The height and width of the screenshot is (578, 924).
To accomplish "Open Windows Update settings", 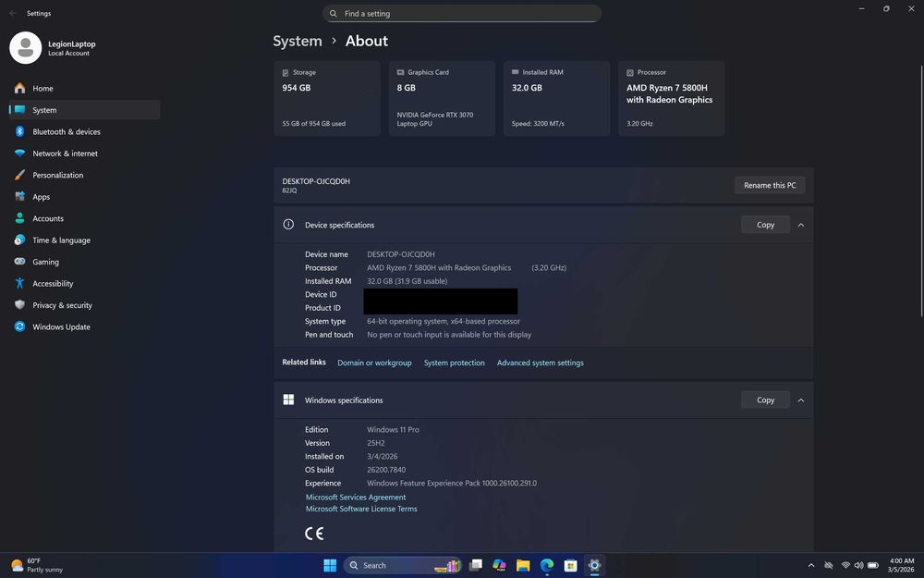I will click(x=84, y=326).
